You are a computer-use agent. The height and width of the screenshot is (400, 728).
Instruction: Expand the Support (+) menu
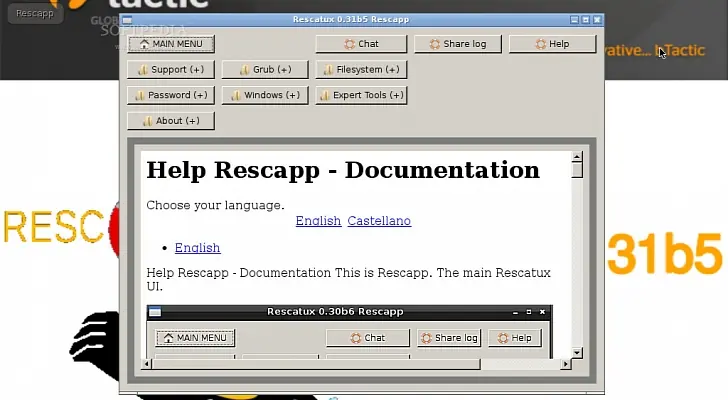click(x=171, y=70)
